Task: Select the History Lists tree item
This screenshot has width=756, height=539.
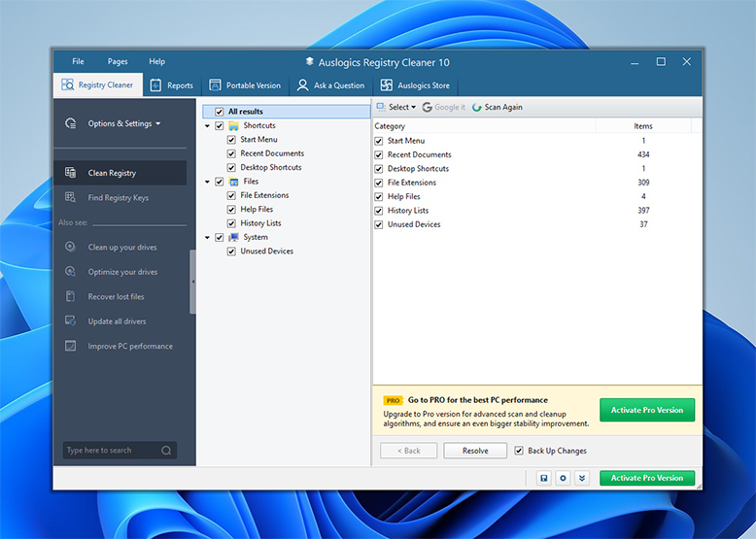Action: (260, 223)
